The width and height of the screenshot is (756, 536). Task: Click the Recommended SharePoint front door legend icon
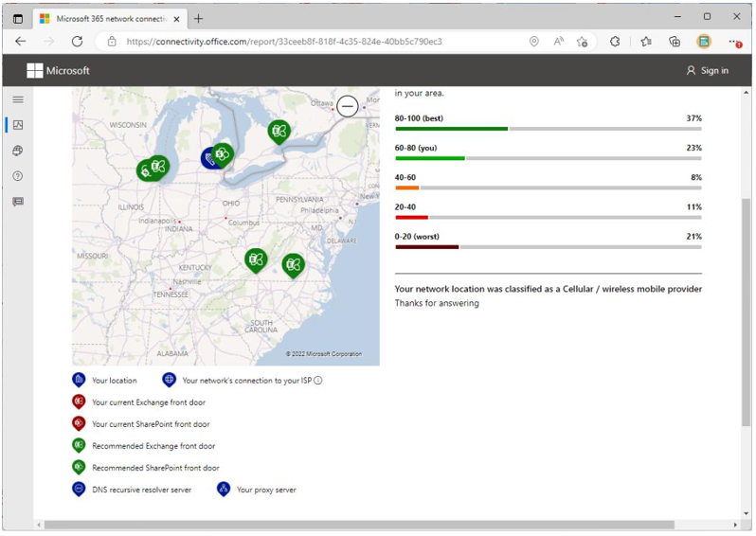click(79, 467)
